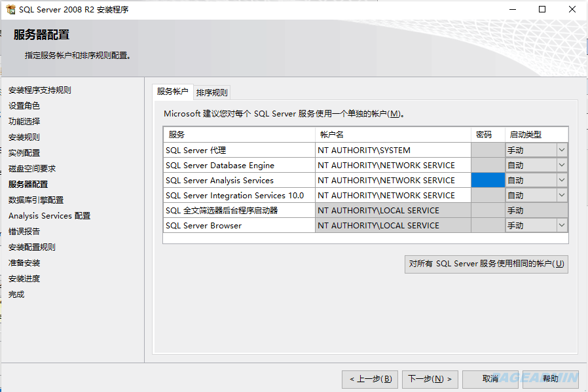This screenshot has width=588, height=392.
Task: Minimize the SQL Server setup window
Action: (x=513, y=9)
